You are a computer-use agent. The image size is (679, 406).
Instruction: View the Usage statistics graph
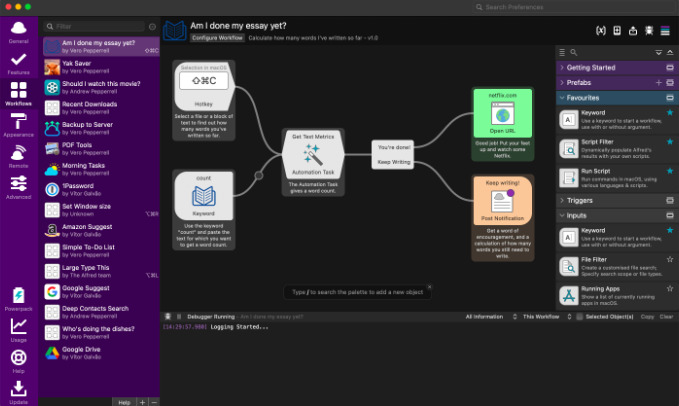click(19, 330)
